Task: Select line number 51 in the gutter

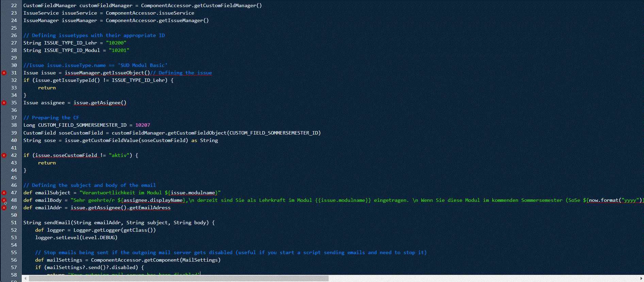Action: coord(14,223)
